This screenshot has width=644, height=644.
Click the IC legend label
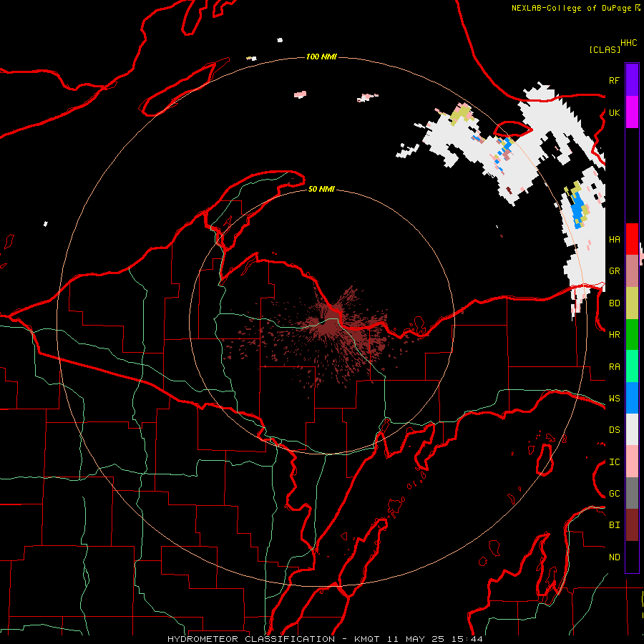coord(614,462)
